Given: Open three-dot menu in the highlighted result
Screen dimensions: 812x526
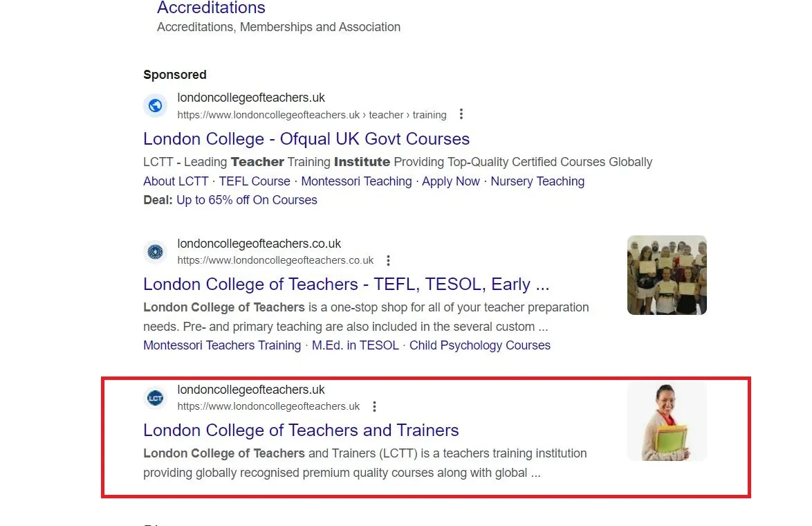Looking at the screenshot, I should 374,406.
